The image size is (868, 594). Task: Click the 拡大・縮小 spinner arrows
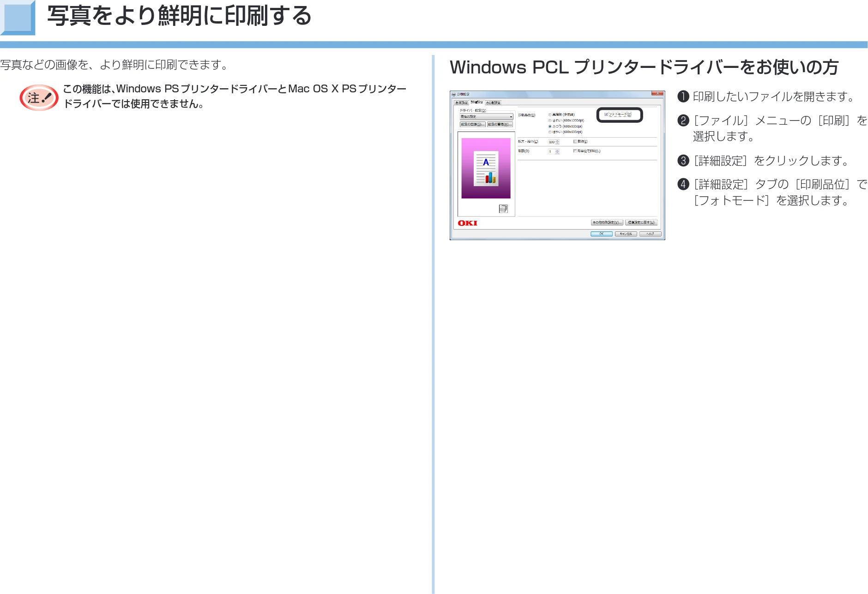tap(558, 142)
